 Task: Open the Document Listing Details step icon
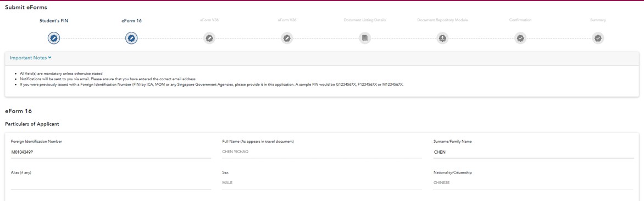pos(365,38)
